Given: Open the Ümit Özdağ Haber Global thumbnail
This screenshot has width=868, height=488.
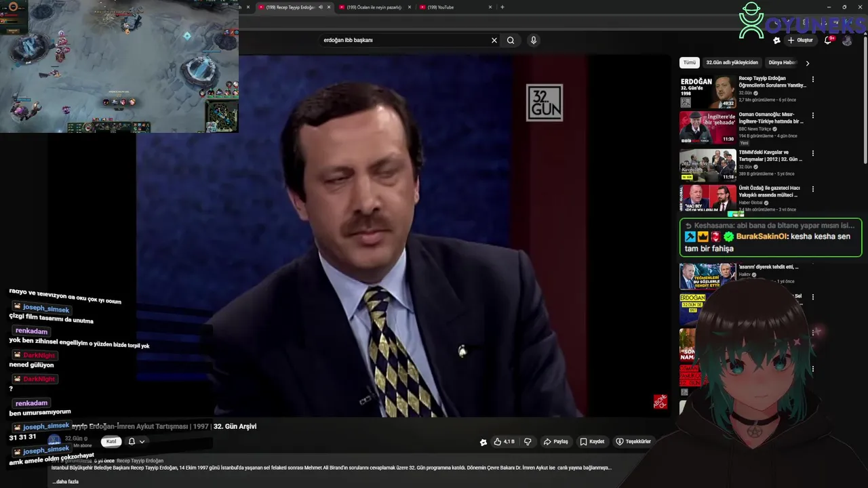Looking at the screenshot, I should pyautogui.click(x=707, y=199).
